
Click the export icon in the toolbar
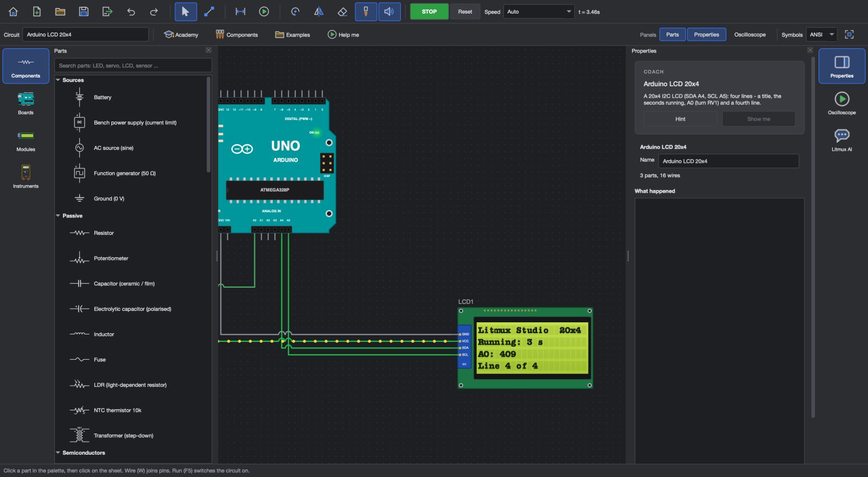[x=107, y=11]
